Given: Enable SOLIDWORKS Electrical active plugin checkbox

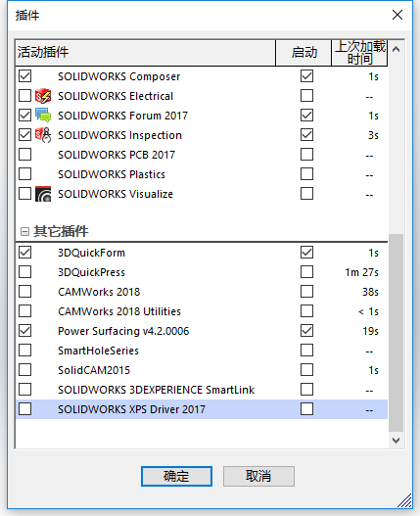Looking at the screenshot, I should [25, 96].
